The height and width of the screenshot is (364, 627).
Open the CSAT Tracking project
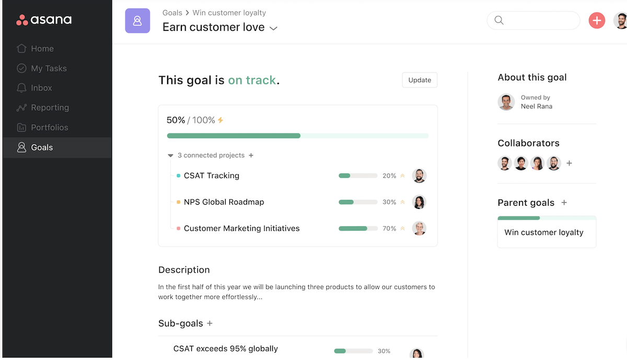coord(212,176)
